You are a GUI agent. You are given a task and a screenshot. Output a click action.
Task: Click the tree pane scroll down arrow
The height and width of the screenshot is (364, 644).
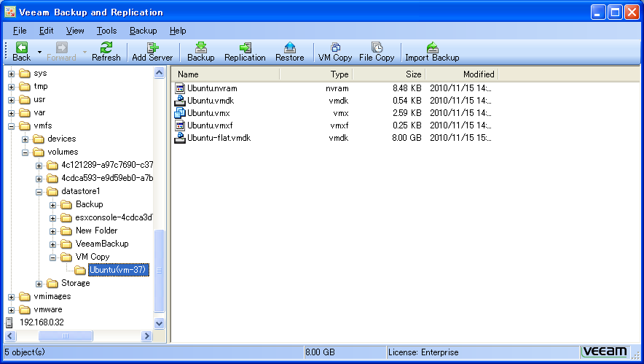(x=160, y=323)
